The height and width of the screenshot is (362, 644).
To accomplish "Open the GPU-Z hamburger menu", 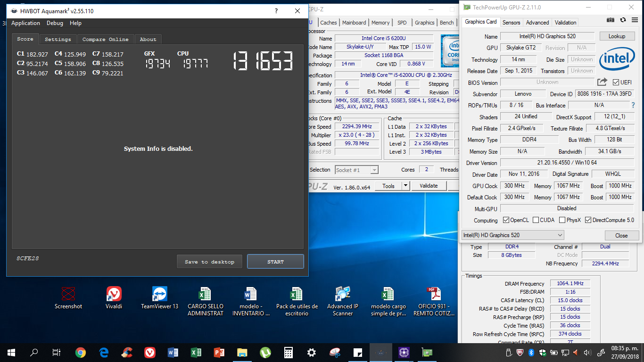I will tap(635, 20).
